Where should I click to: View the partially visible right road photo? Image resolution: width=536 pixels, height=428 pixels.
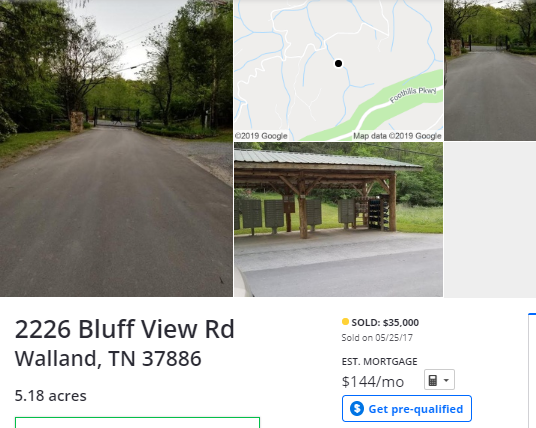click(x=490, y=70)
